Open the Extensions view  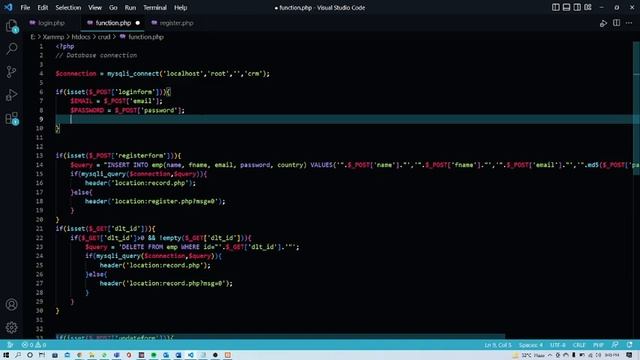11,118
